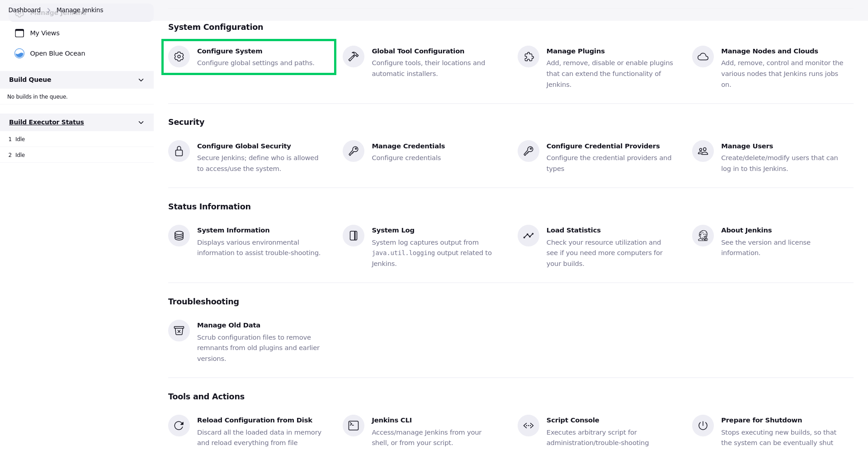Collapse the Build Queue panel chevron
Viewport: 868px width, 450px height.
pos(141,80)
